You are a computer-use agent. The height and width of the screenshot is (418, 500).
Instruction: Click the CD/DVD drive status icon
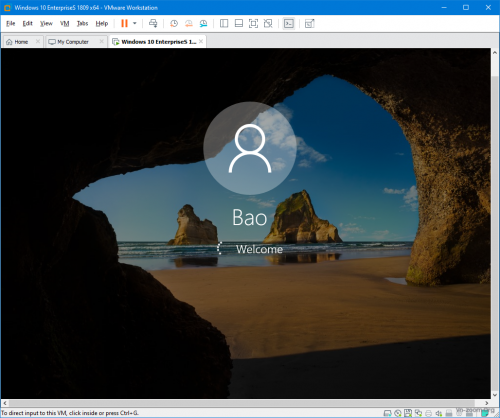coord(398,413)
